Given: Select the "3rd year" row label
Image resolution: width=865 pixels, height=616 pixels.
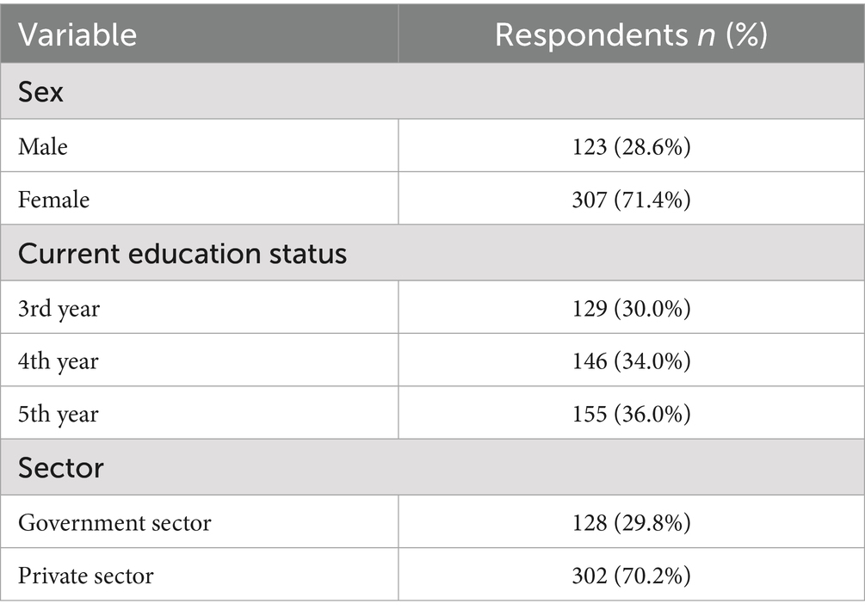Looking at the screenshot, I should pos(59,308).
